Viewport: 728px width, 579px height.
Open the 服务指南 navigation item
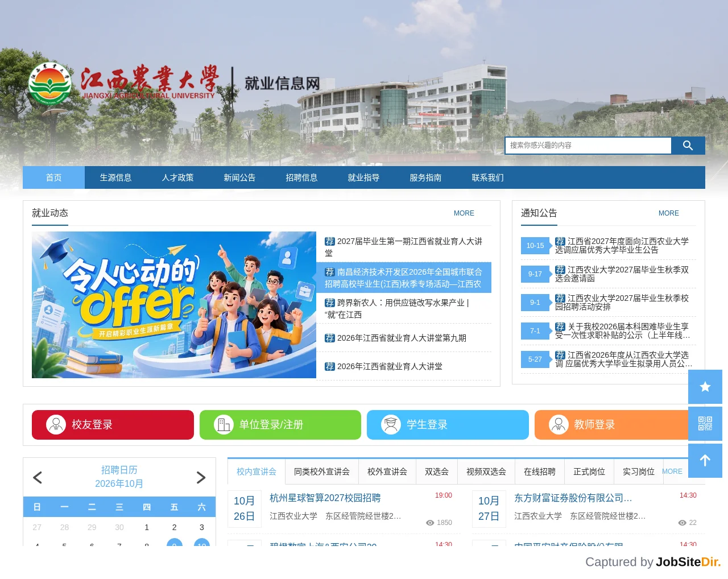425,177
